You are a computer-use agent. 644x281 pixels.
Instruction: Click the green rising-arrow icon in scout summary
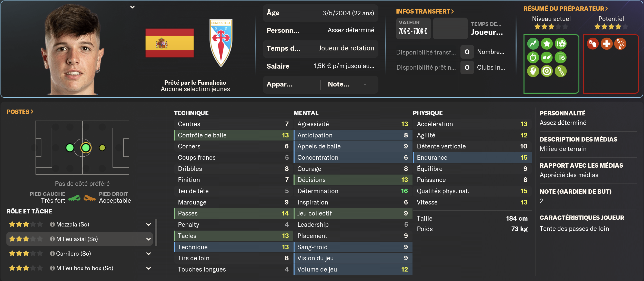tap(533, 44)
